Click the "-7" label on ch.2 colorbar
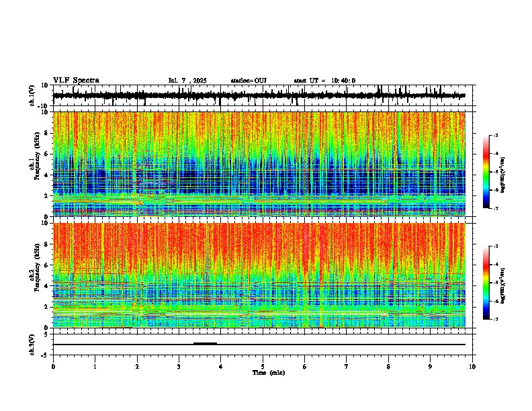Viewport: 532px width, 411px height. click(x=495, y=319)
